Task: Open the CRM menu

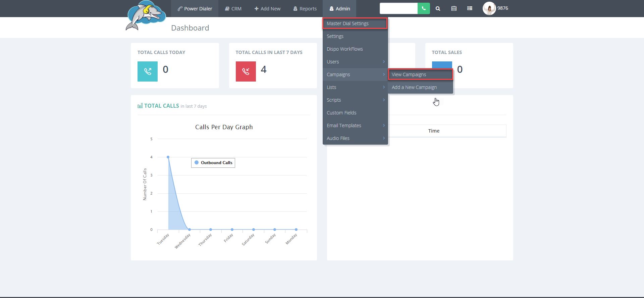Action: point(233,9)
